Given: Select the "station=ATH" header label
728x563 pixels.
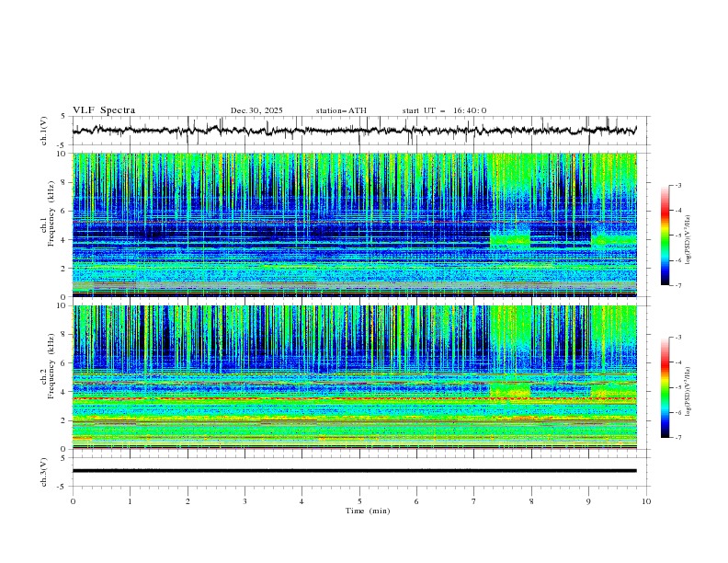Looking at the screenshot, I should 341,110.
